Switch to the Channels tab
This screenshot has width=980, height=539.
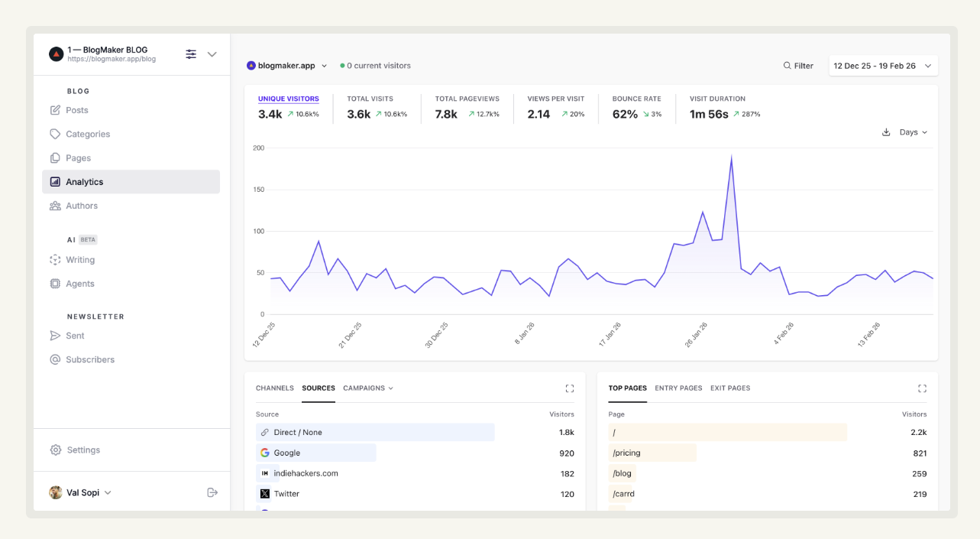click(x=274, y=388)
